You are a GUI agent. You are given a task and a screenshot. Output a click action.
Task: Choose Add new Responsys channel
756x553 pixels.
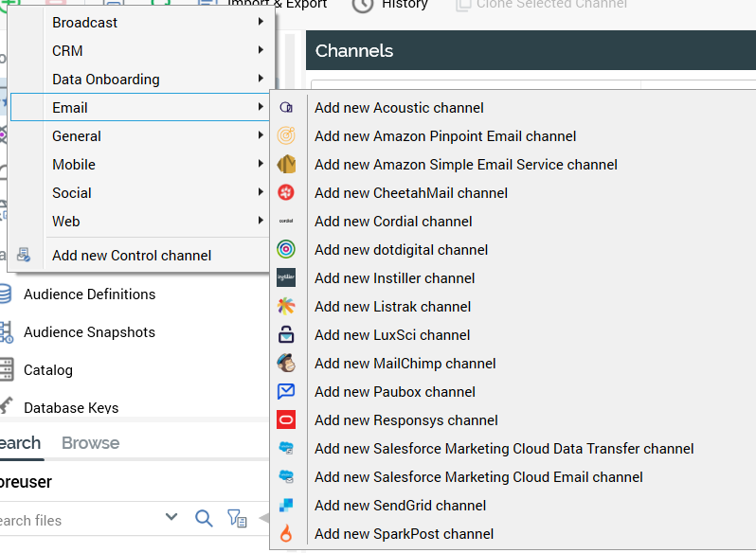click(406, 420)
